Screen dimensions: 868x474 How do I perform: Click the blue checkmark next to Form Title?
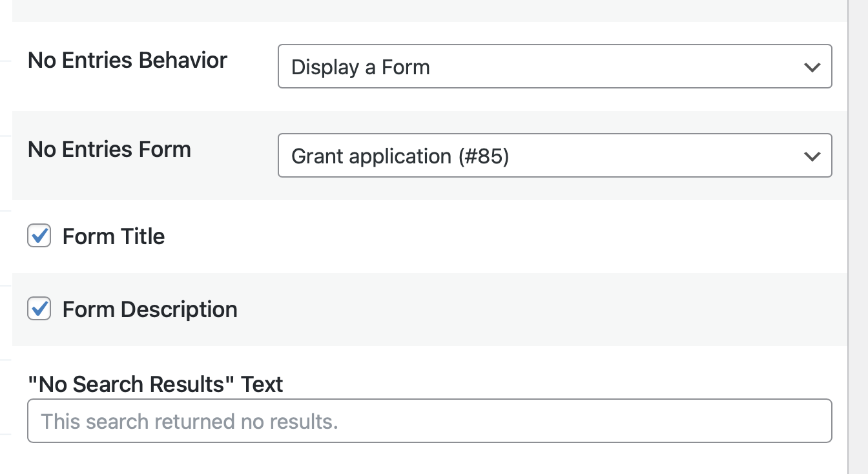(39, 236)
